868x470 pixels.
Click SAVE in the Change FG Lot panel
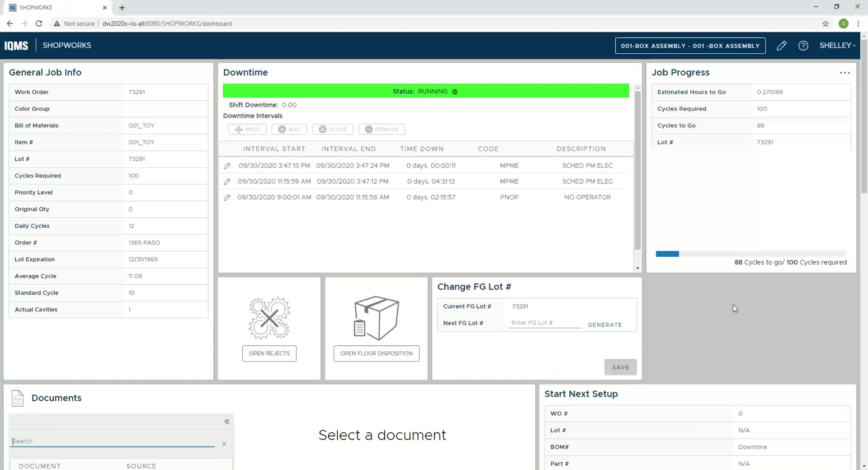[620, 367]
